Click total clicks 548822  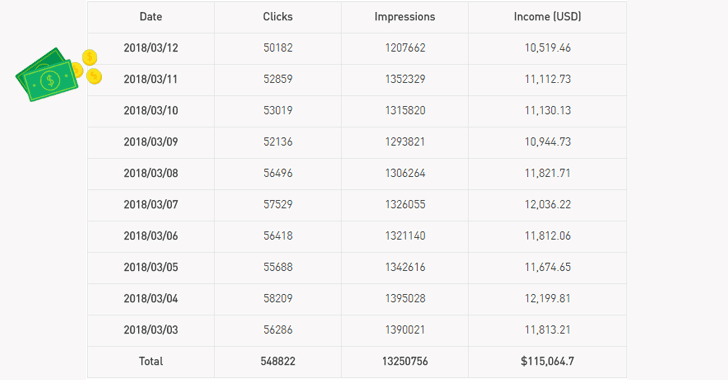coord(278,361)
